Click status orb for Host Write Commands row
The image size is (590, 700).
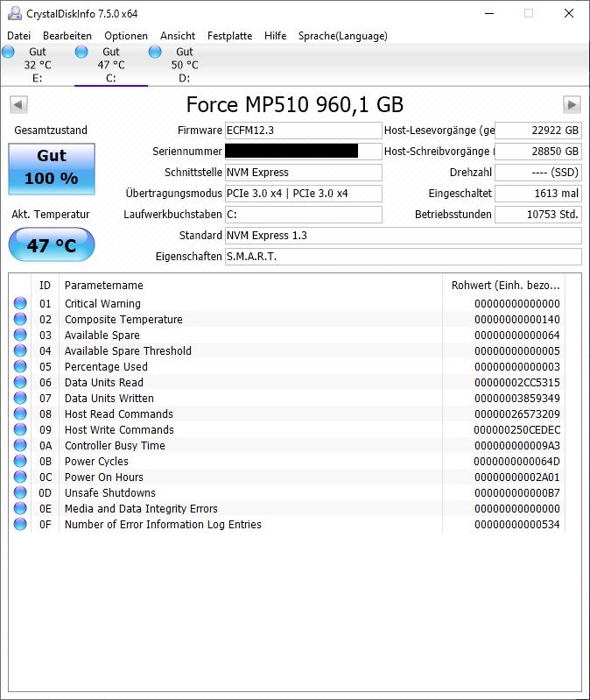(20, 429)
